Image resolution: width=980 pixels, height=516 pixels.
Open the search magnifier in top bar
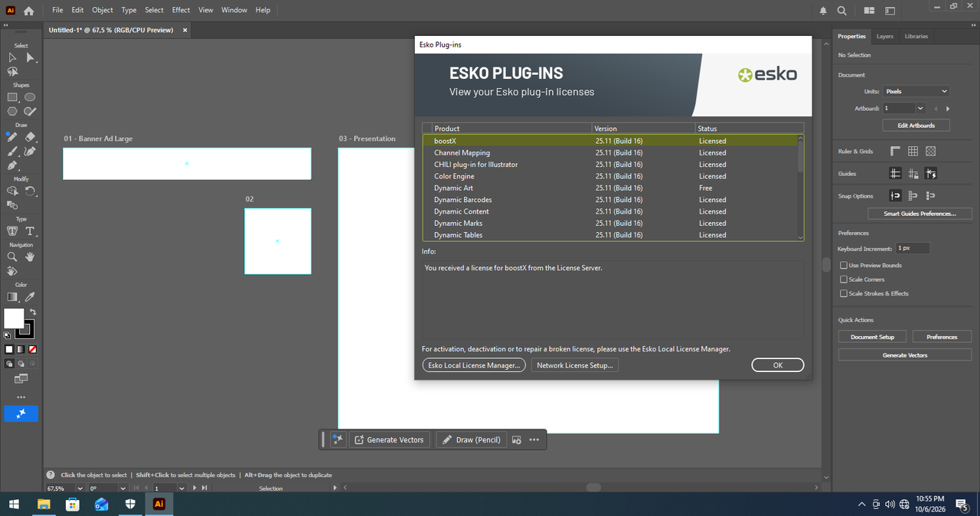pyautogui.click(x=841, y=11)
